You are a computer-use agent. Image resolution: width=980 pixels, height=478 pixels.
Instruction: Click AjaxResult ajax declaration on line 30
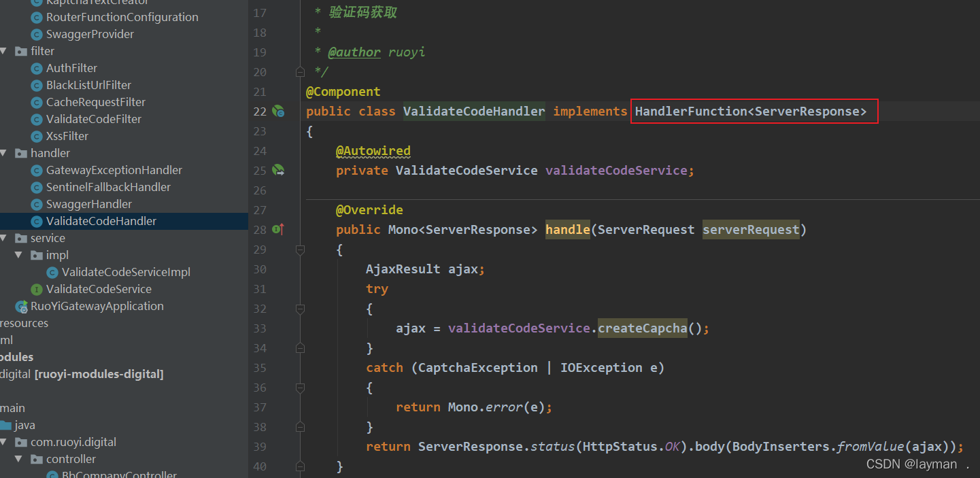425,269
